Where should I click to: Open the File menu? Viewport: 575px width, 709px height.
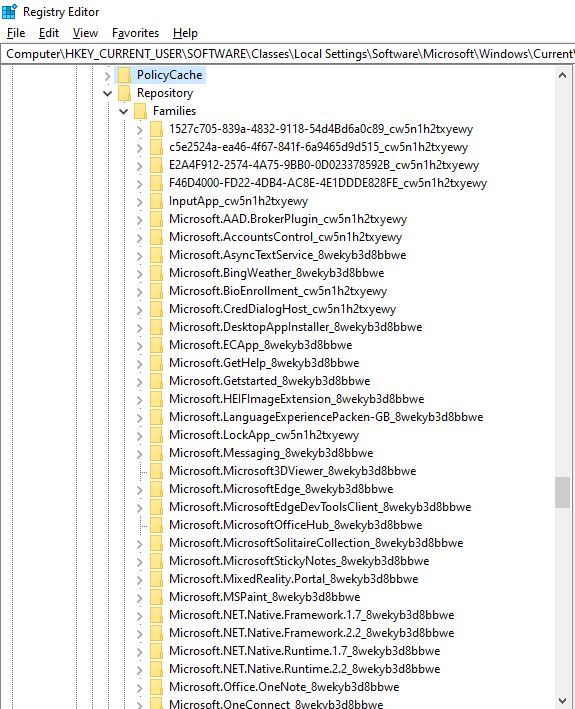[16, 33]
